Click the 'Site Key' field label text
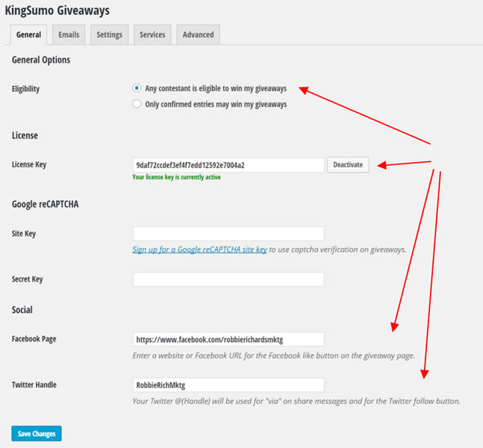 [24, 234]
